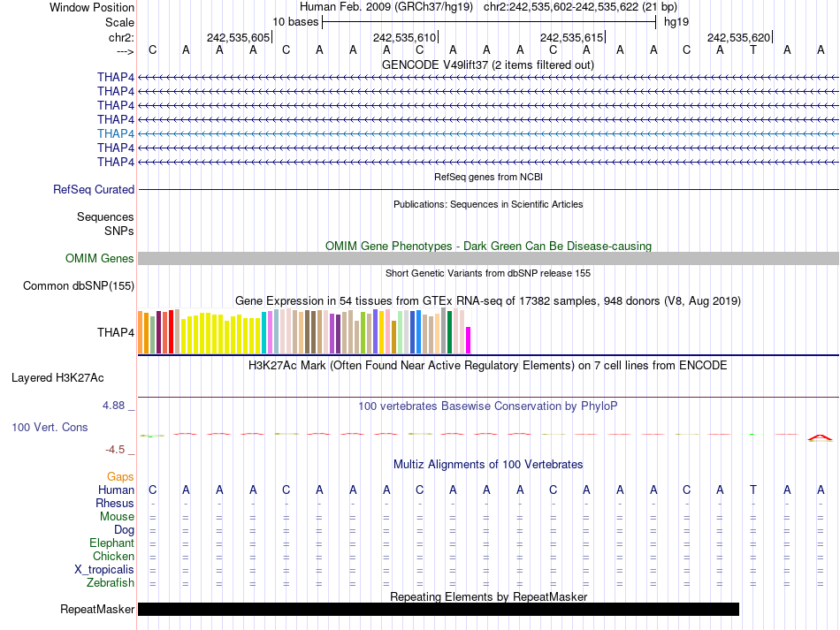
Task: Click the Multiz Alignments of 100 Vertebrates title
Action: point(487,464)
